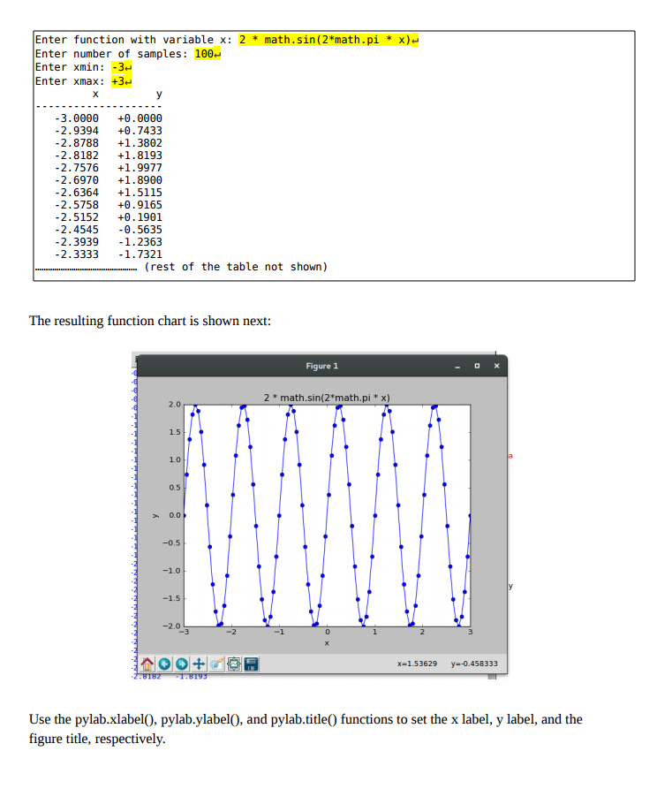Select the Zoom to rectangle tool

(217, 664)
